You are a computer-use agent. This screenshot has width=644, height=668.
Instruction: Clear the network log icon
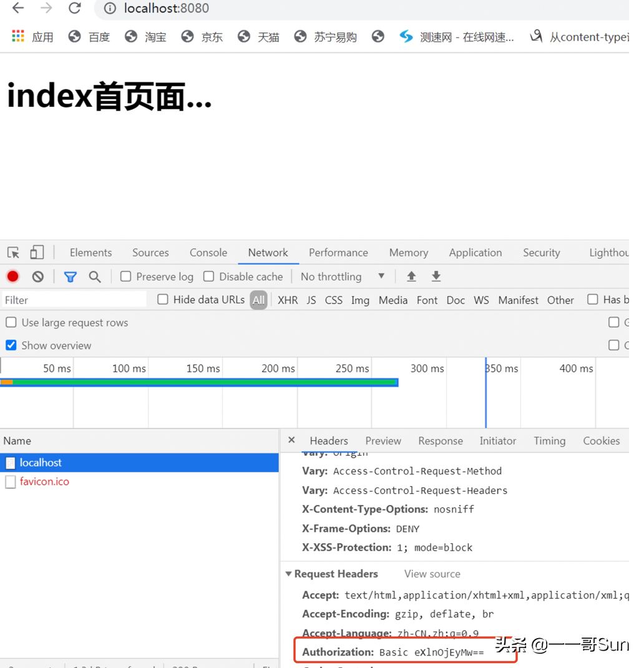tap(38, 277)
